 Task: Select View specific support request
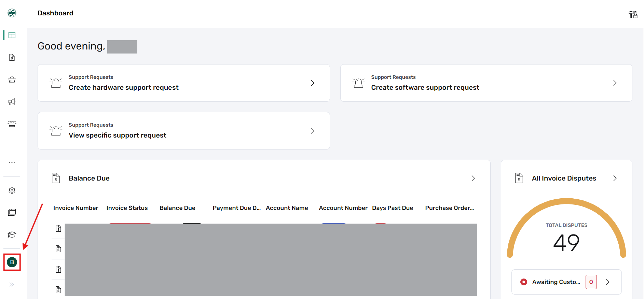118,136
